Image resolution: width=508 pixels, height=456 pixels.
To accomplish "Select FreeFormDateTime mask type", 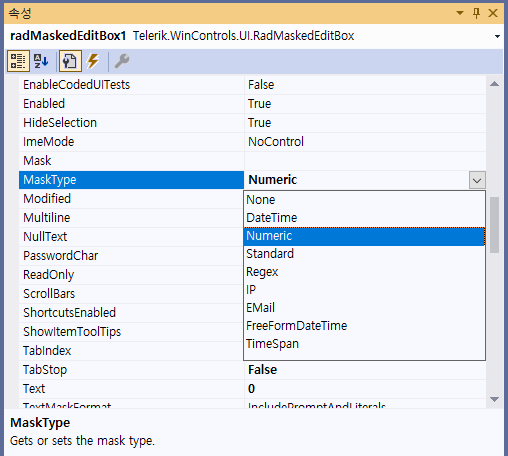I will (x=364, y=326).
